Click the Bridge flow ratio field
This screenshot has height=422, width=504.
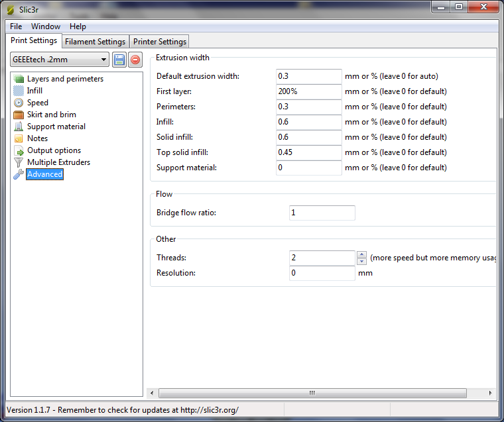322,213
